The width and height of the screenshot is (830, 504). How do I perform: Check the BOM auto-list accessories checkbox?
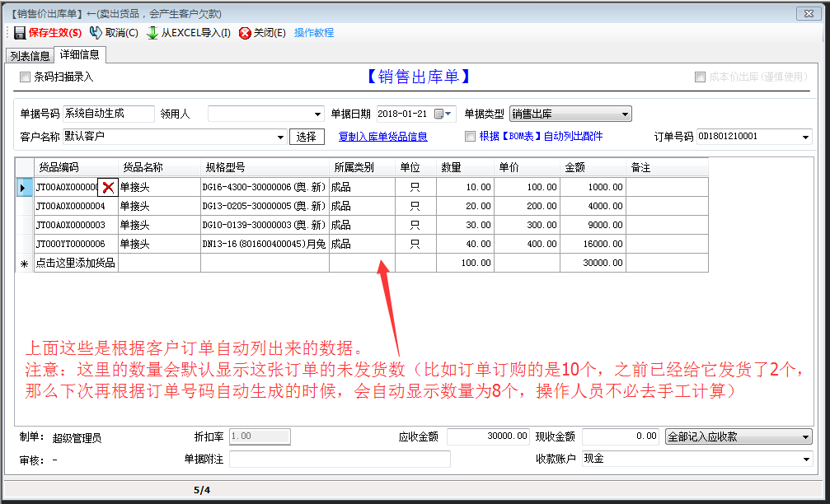click(470, 137)
